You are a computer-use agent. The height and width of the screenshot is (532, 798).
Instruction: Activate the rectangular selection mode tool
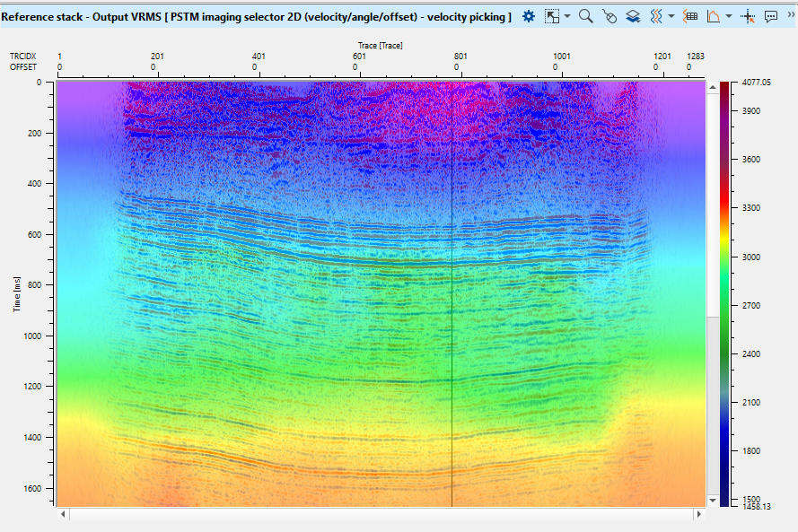(x=552, y=16)
